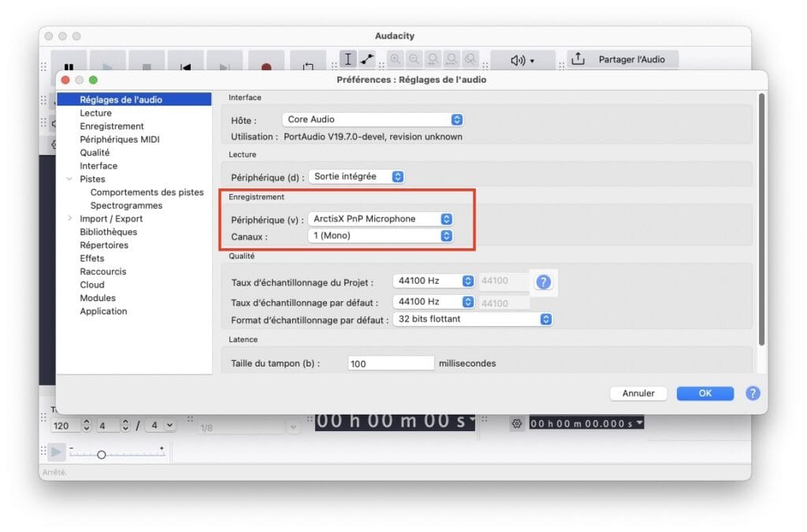Open the Hôte Core Audio dropdown
Image resolution: width=807 pixels, height=532 pixels.
(373, 119)
